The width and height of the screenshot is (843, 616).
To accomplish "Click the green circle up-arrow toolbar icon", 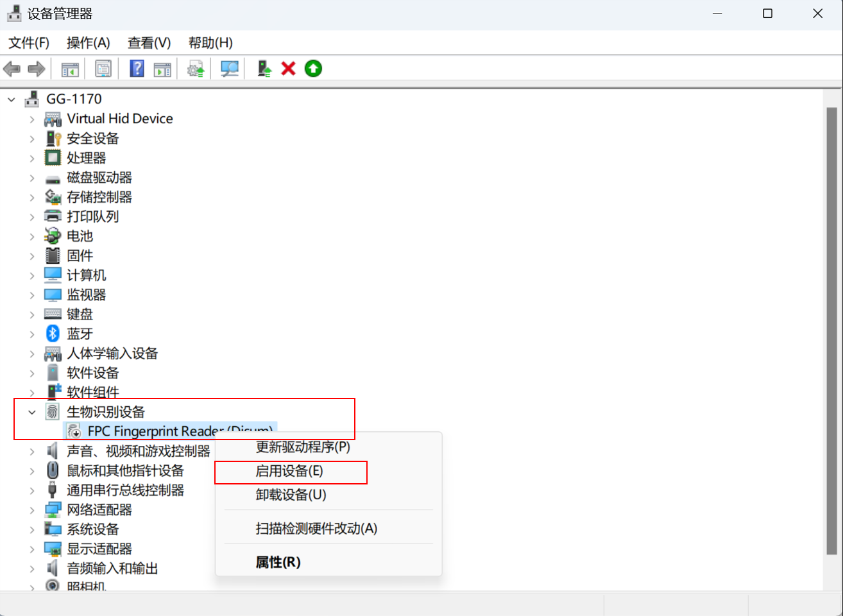I will coord(313,69).
